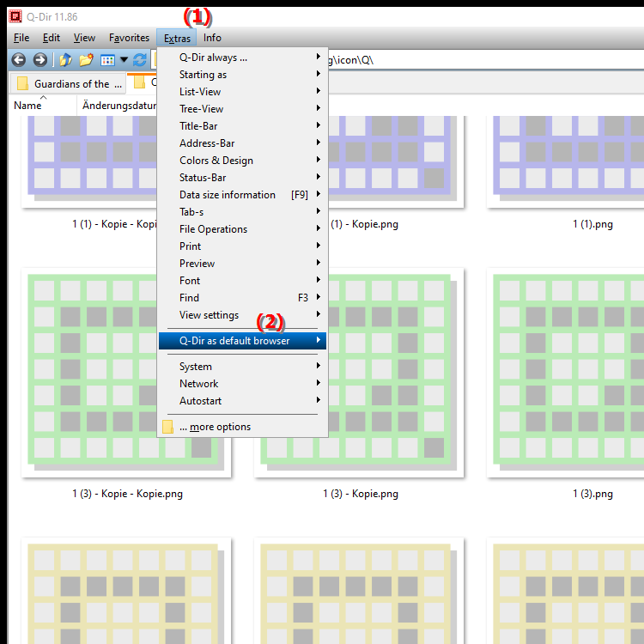
Task: Open the Preview submenu
Action: coord(242,264)
